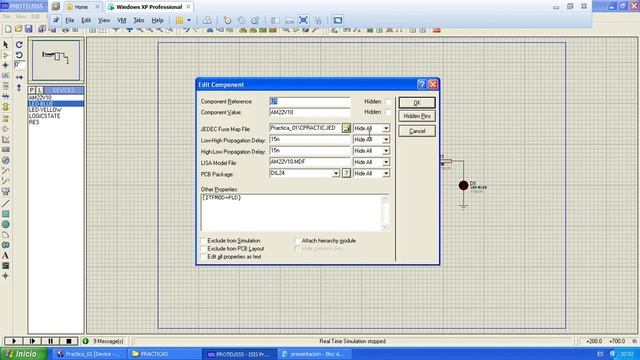640x360 pixels.
Task: Click the OK button
Action: point(417,103)
